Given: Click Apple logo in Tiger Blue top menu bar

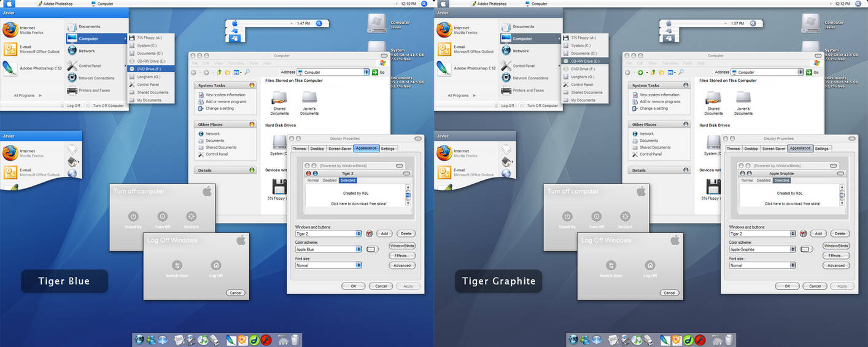Looking at the screenshot, I should pyautogui.click(x=10, y=4).
